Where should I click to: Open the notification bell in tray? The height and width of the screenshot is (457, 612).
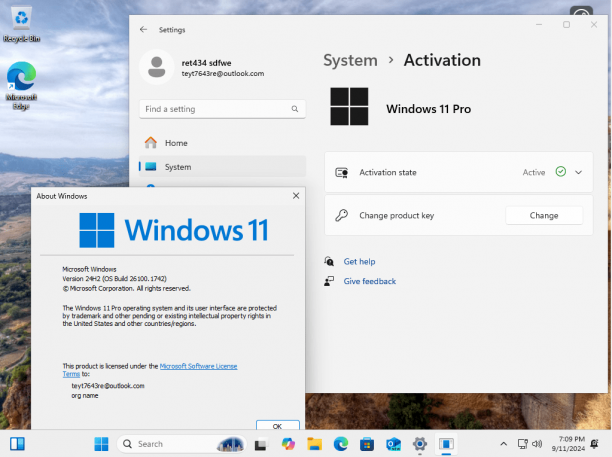pos(594,444)
